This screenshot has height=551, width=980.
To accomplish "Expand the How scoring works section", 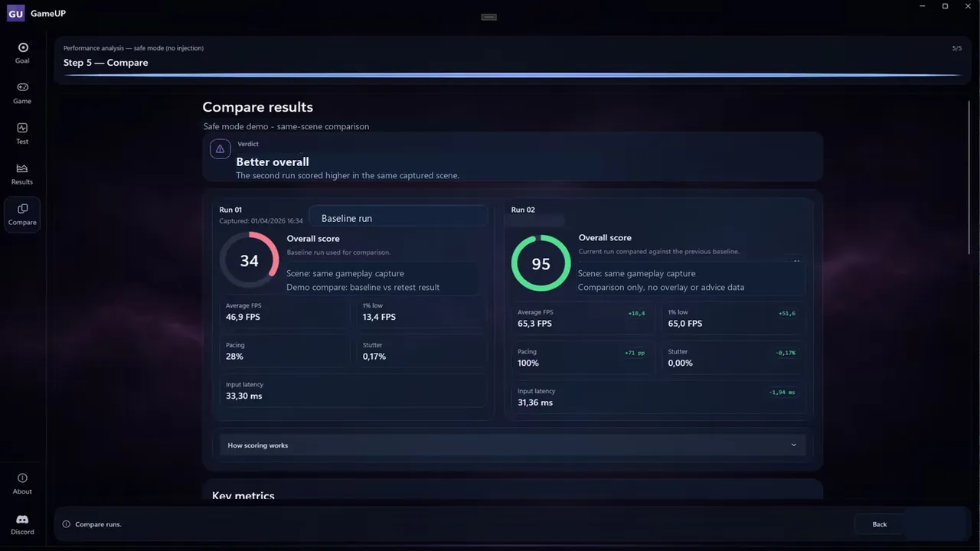I will tap(513, 445).
